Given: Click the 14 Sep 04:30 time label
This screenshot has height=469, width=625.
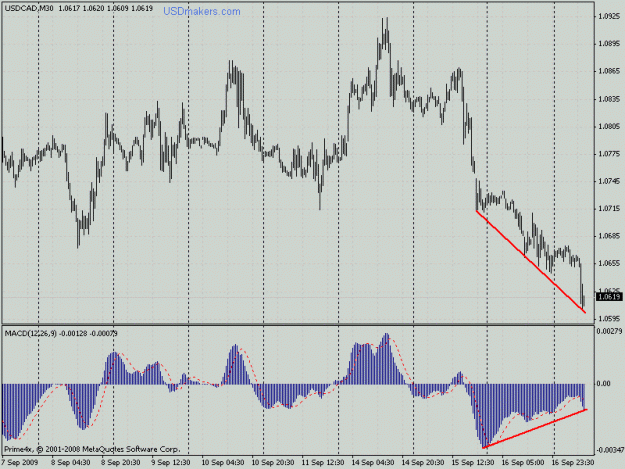Looking at the screenshot, I should click(x=373, y=462).
